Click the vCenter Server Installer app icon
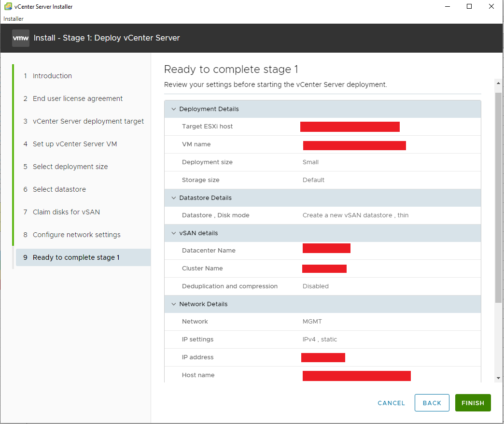 (8, 6)
